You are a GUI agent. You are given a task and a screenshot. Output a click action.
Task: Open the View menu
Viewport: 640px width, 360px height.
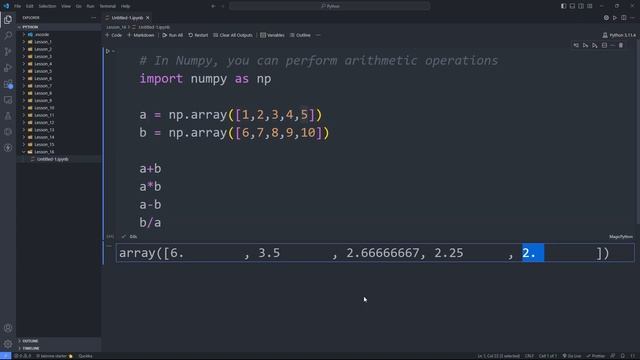coord(66,6)
